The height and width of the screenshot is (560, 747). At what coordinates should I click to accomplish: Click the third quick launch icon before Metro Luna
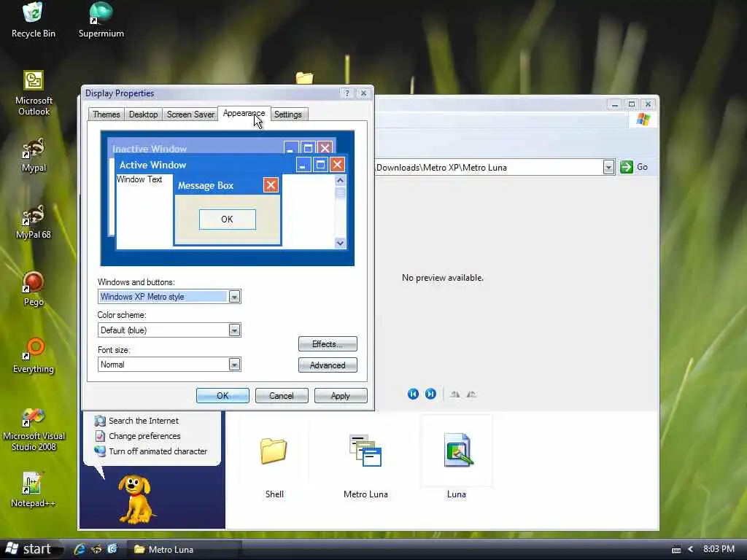(x=112, y=549)
